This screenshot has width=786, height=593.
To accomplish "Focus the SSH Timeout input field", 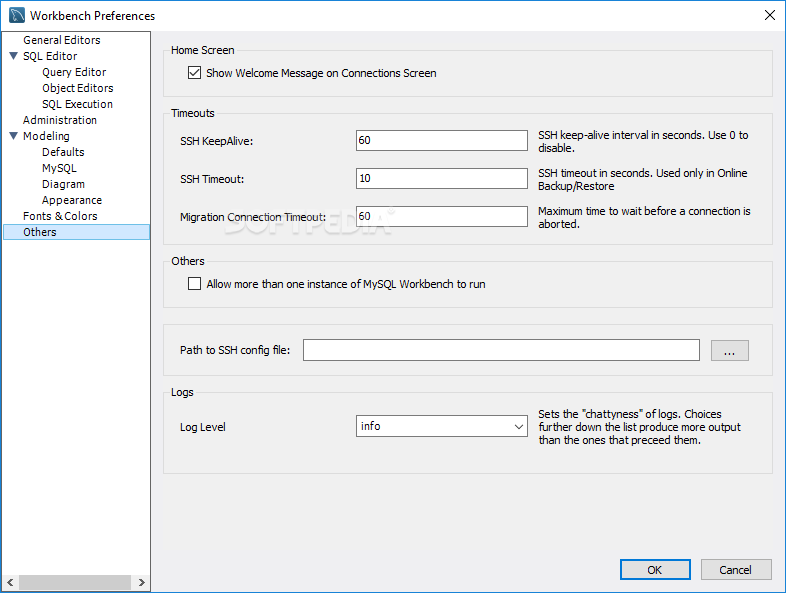I will tap(442, 178).
